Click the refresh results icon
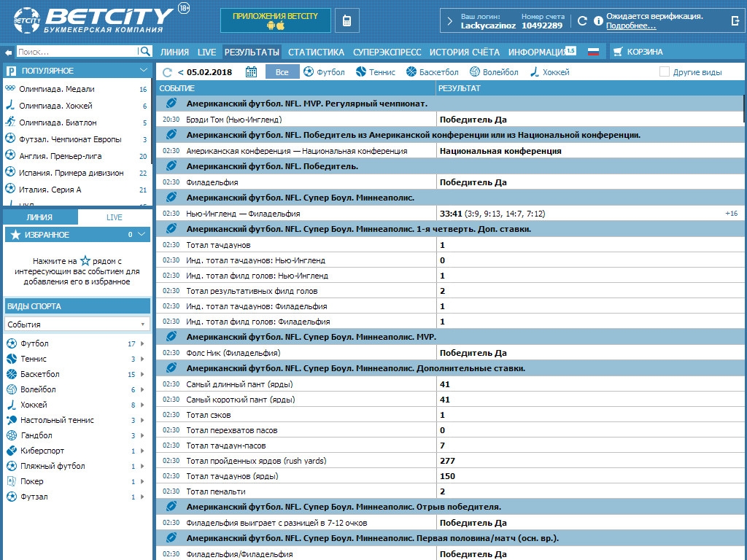 [x=167, y=72]
